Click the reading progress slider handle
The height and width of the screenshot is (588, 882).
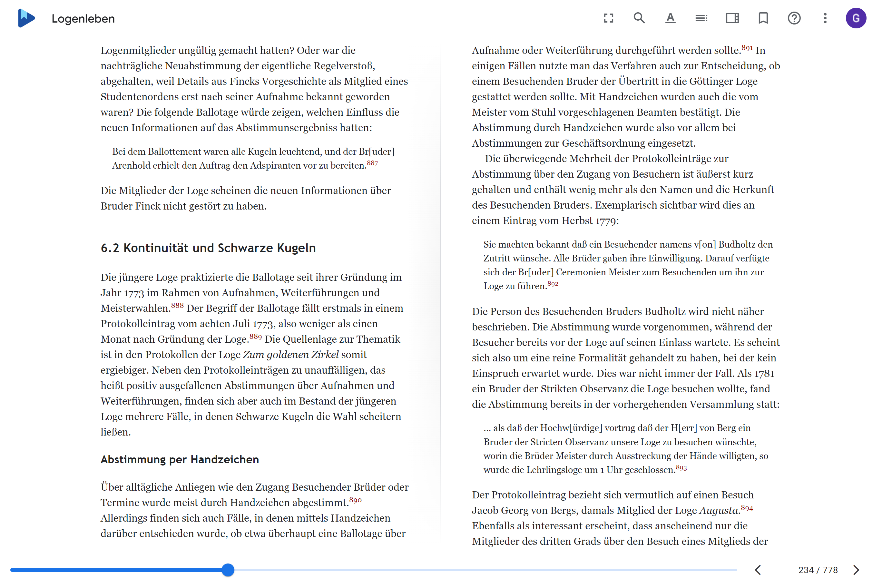click(228, 570)
